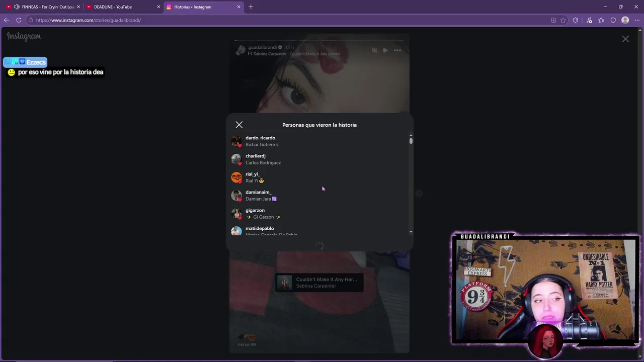This screenshot has height=362, width=644.
Task: Play the paused story
Action: click(x=385, y=50)
